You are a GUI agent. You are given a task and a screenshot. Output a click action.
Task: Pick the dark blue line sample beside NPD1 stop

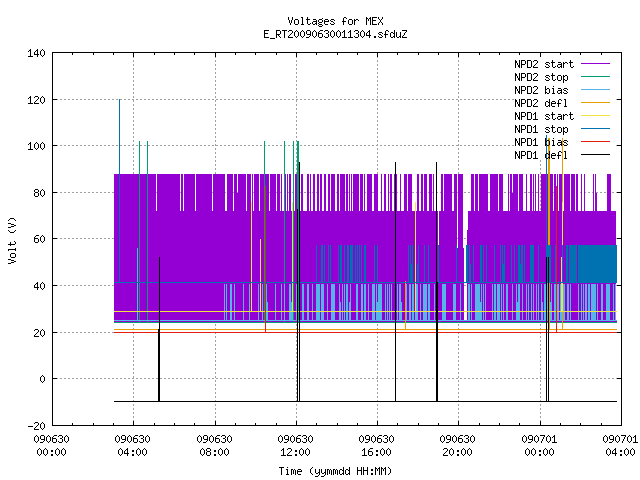pos(596,129)
